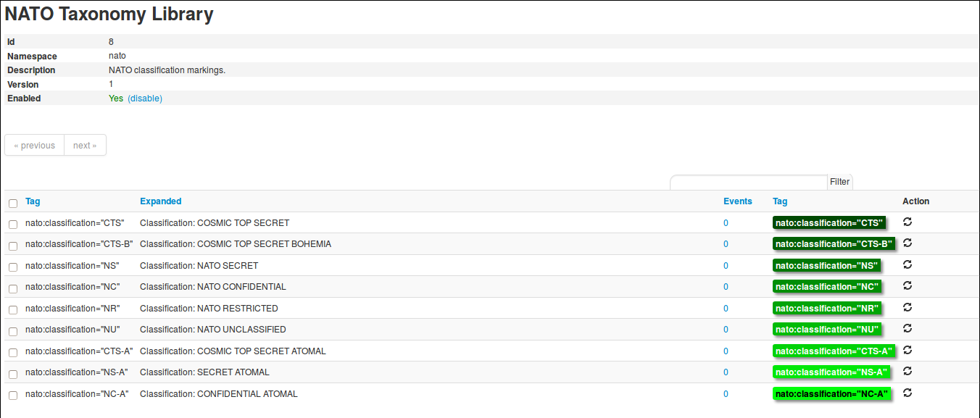Sort table by Expanded column header
This screenshot has height=418, width=980.
coord(160,201)
